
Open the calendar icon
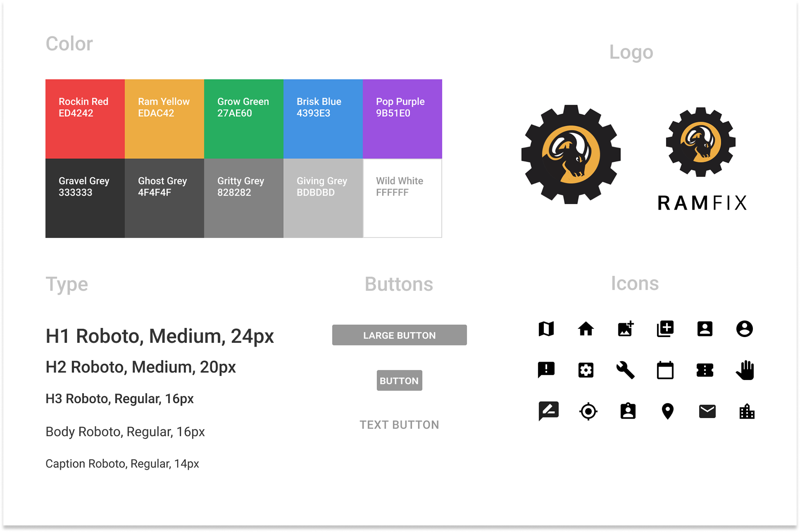tap(665, 370)
